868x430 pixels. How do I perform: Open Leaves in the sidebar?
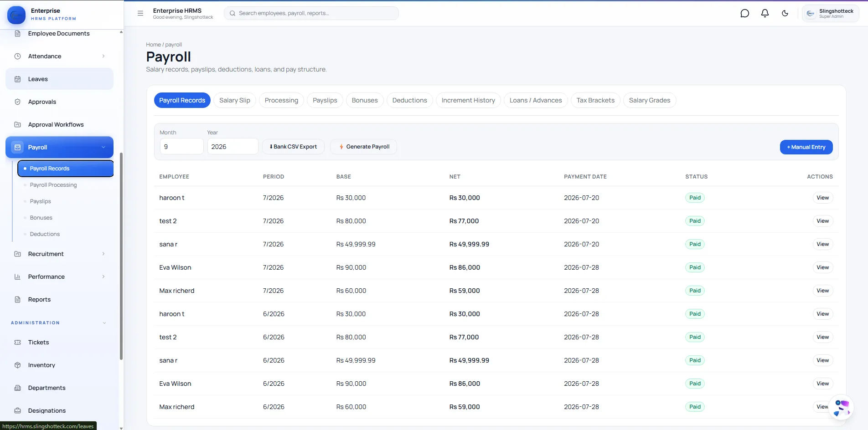(x=60, y=79)
